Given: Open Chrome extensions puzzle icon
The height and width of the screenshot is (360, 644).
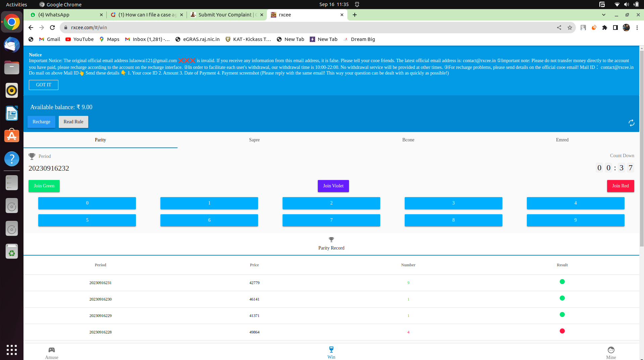Looking at the screenshot, I should (x=605, y=28).
